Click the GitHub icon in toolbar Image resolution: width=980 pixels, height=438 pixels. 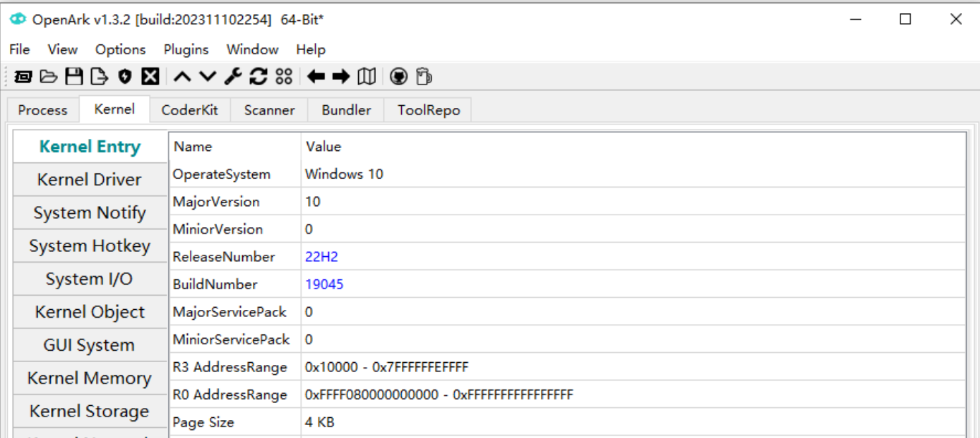(399, 77)
